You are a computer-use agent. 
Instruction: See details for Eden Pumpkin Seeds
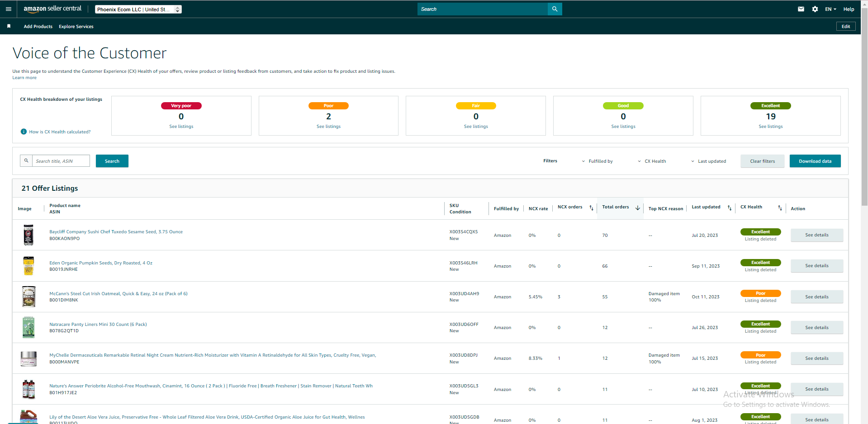click(x=817, y=266)
